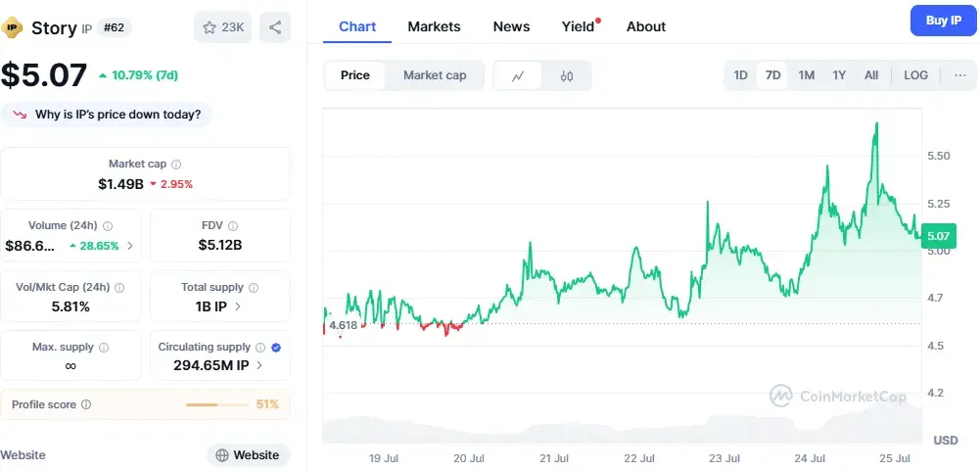The image size is (980, 471).
Task: Click the Buy IP button
Action: 943,21
